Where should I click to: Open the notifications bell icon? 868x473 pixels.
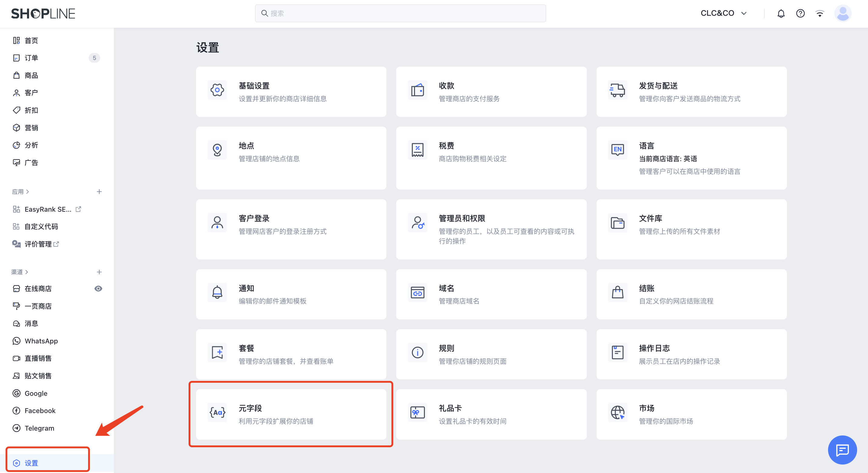pos(781,14)
